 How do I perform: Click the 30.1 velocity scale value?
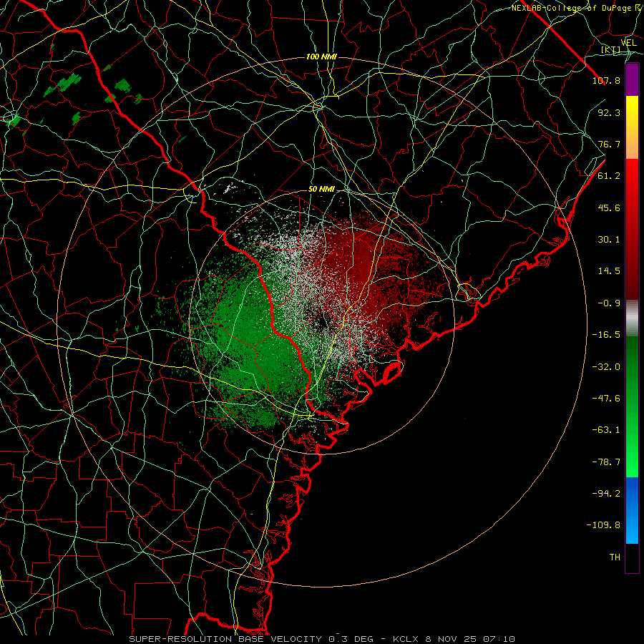tap(609, 240)
